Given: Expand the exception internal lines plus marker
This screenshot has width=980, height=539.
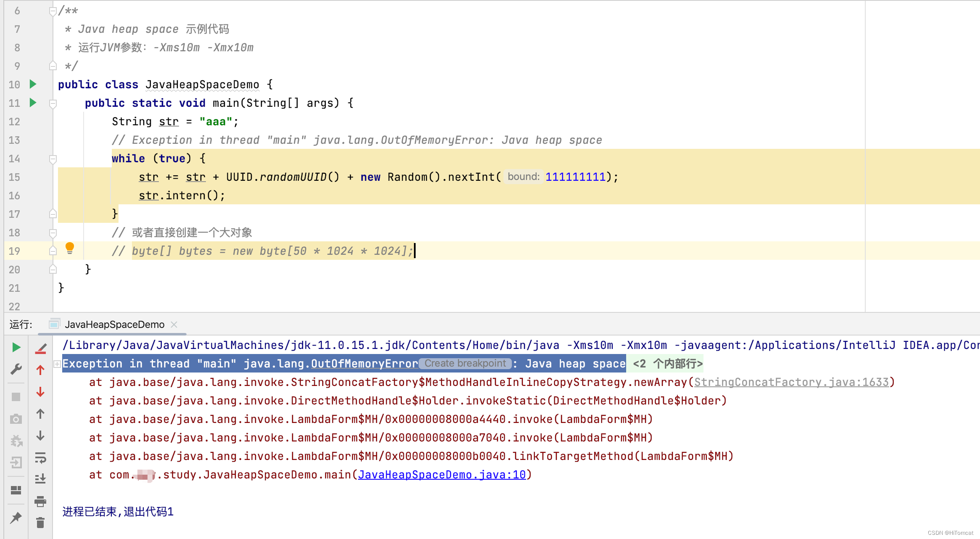Looking at the screenshot, I should coord(57,364).
